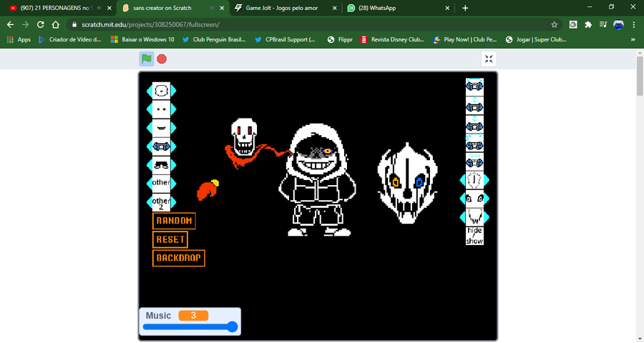Next blaster jaw using right arrow

[487, 217]
